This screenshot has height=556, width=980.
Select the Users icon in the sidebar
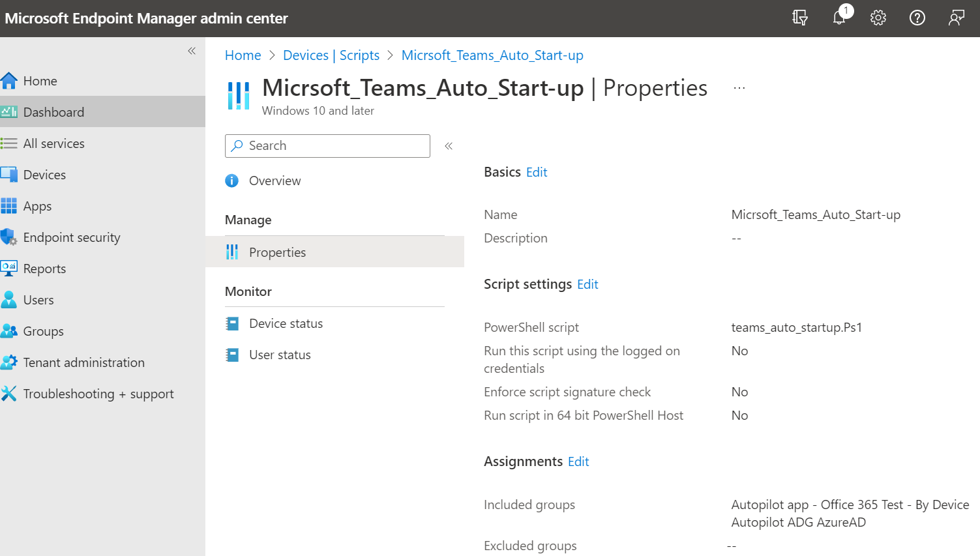(x=11, y=299)
